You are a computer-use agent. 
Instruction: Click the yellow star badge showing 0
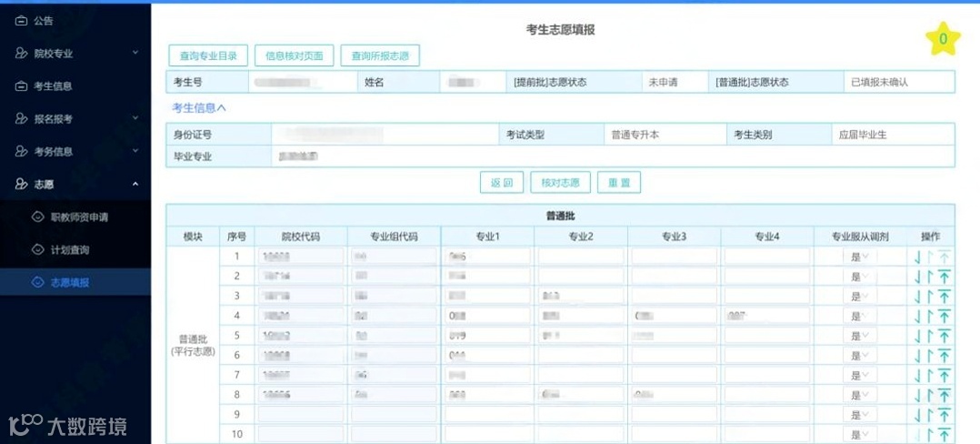click(943, 39)
